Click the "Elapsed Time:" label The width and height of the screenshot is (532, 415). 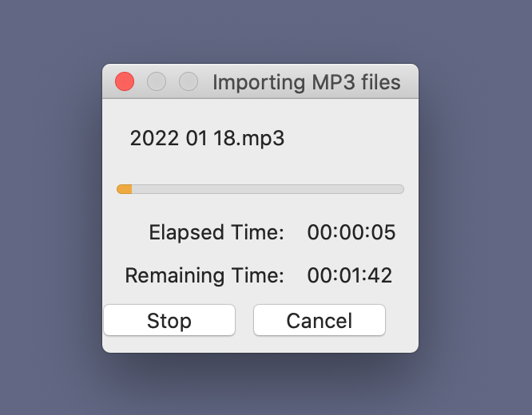(216, 233)
